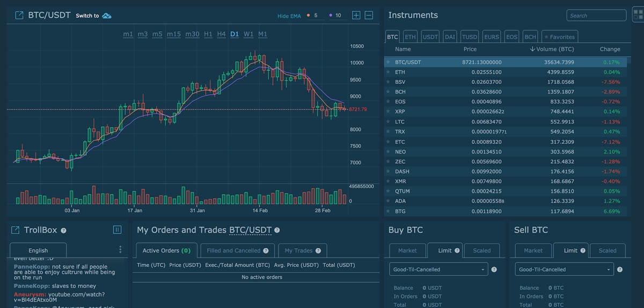The height and width of the screenshot is (308, 644).
Task: Open the grid layout icon near Search
Action: pyautogui.click(x=638, y=16)
